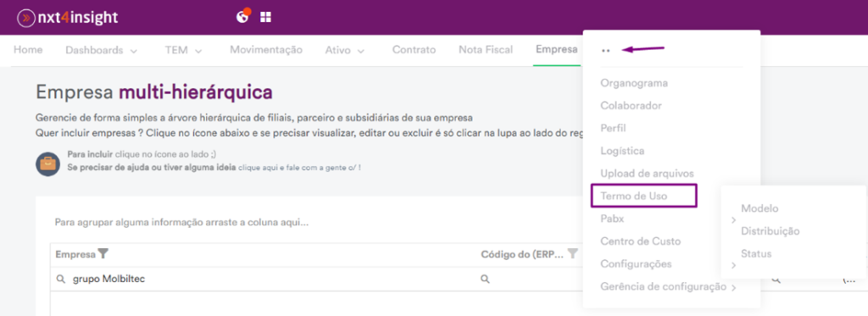This screenshot has width=868, height=316.
Task: Expand the Configurações submenu
Action: point(636,264)
